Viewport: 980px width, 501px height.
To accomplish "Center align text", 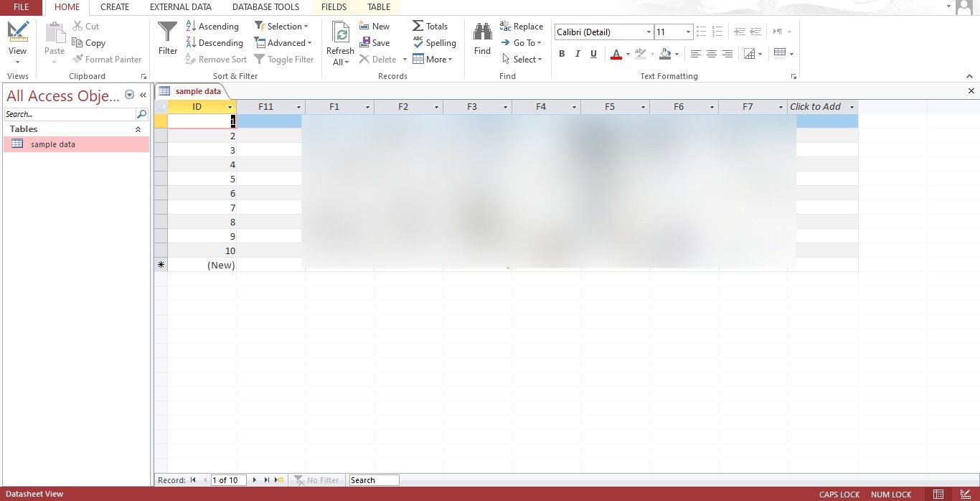I will pos(711,54).
